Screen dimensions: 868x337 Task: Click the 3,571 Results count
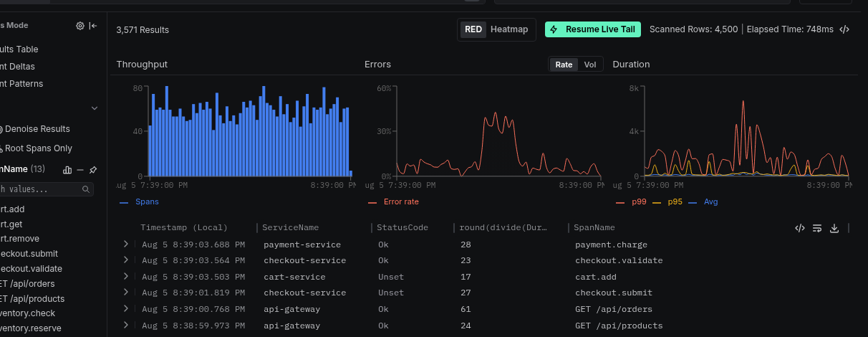pos(143,30)
